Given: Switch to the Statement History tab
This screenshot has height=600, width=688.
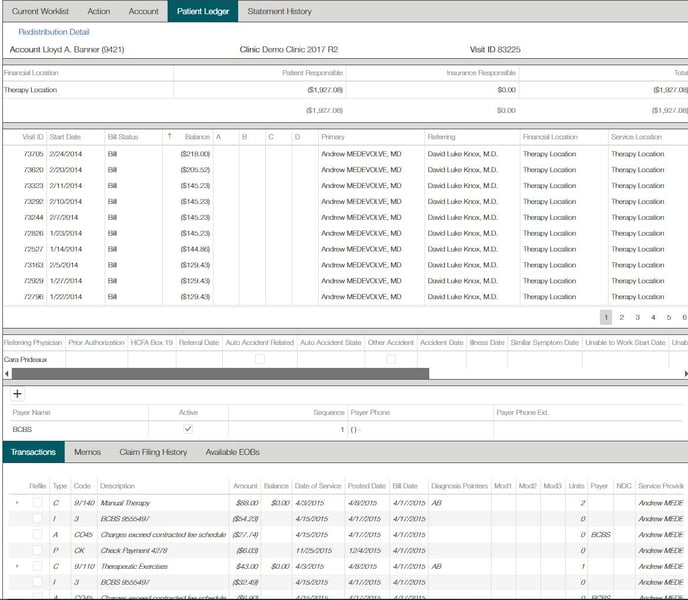Looking at the screenshot, I should click(279, 11).
